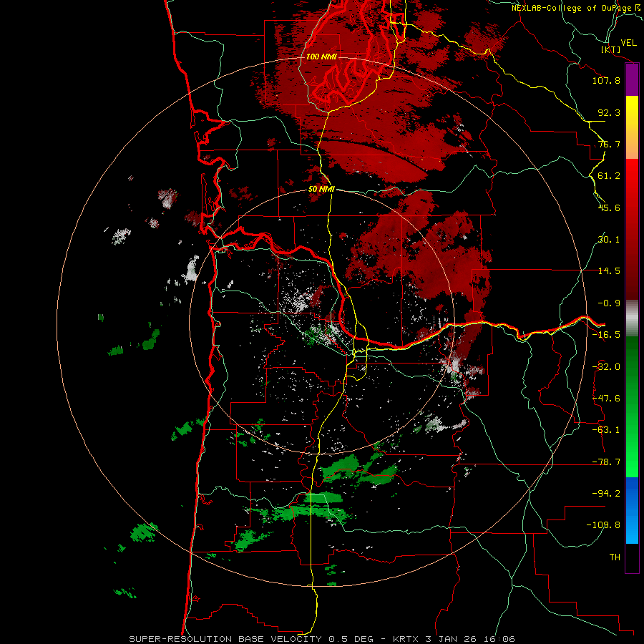Select the -16.5 scale value

(606, 335)
